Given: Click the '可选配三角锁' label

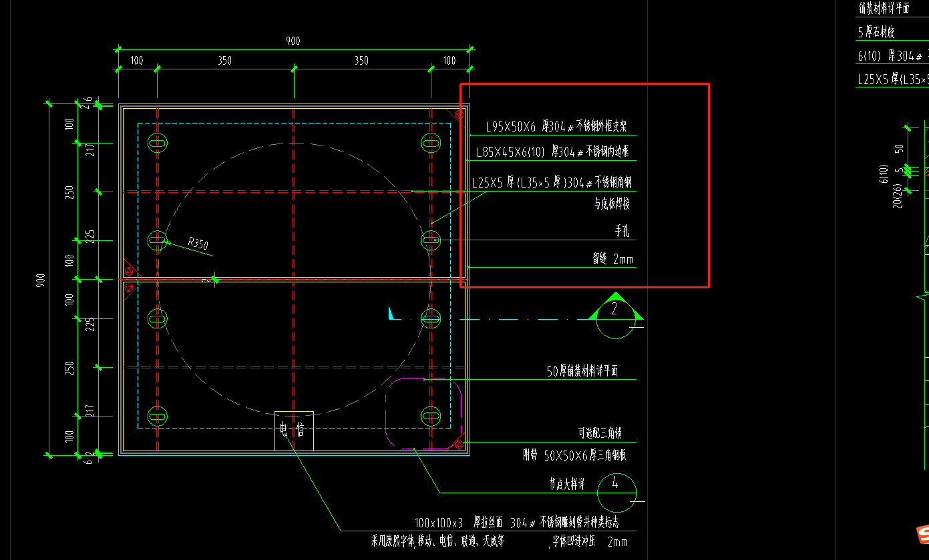Looking at the screenshot, I should [600, 434].
